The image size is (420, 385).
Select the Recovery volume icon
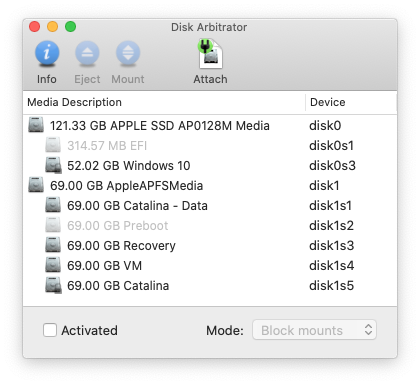pyautogui.click(x=53, y=245)
